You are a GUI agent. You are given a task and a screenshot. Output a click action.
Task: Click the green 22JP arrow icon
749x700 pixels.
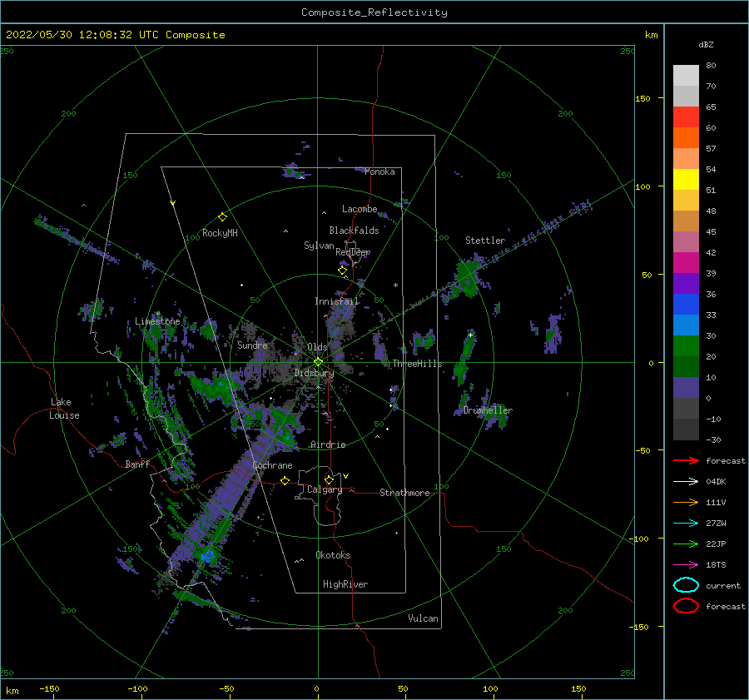686,544
